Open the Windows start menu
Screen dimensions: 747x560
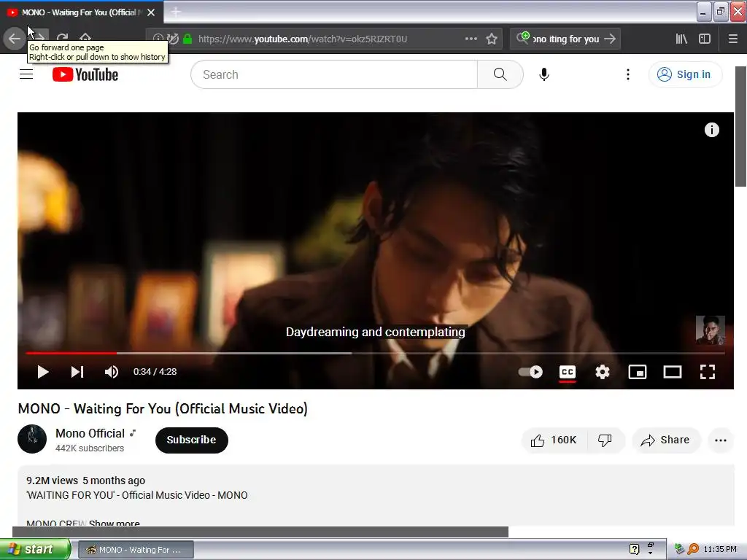pos(35,549)
